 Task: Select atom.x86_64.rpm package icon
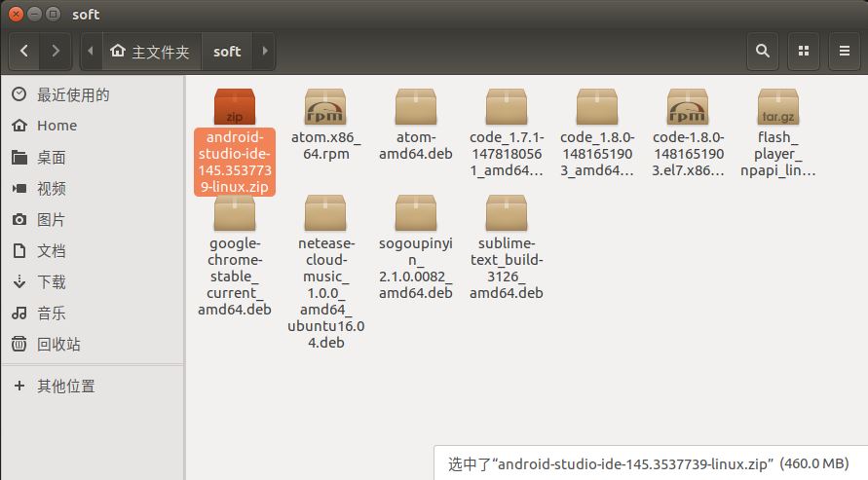click(x=325, y=107)
